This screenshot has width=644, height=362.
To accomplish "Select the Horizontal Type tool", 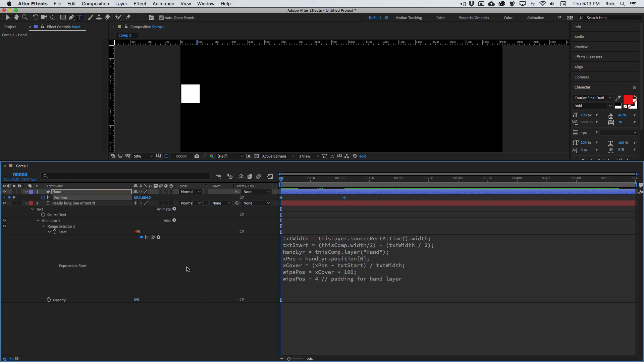I will click(x=80, y=17).
